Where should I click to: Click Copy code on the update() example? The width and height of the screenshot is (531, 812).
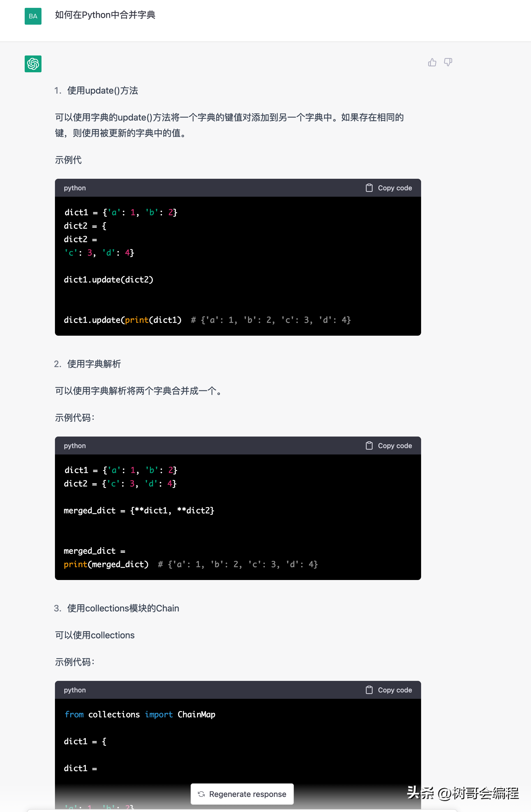(394, 188)
